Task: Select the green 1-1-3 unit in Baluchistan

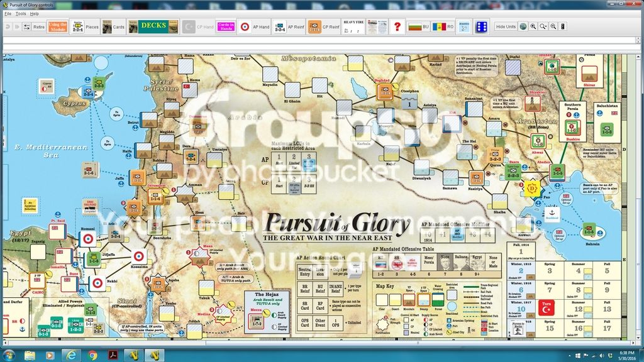Action: tap(607, 129)
